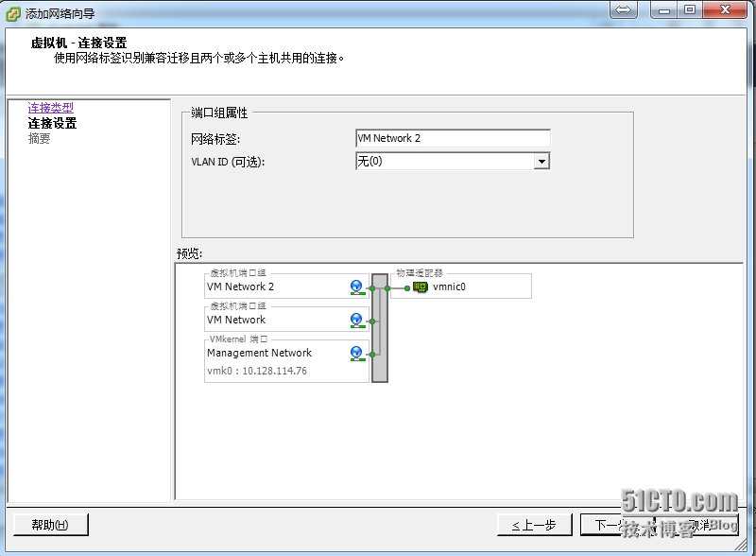Select the 连接设置 wizard step
The width and height of the screenshot is (756, 556).
click(x=52, y=123)
